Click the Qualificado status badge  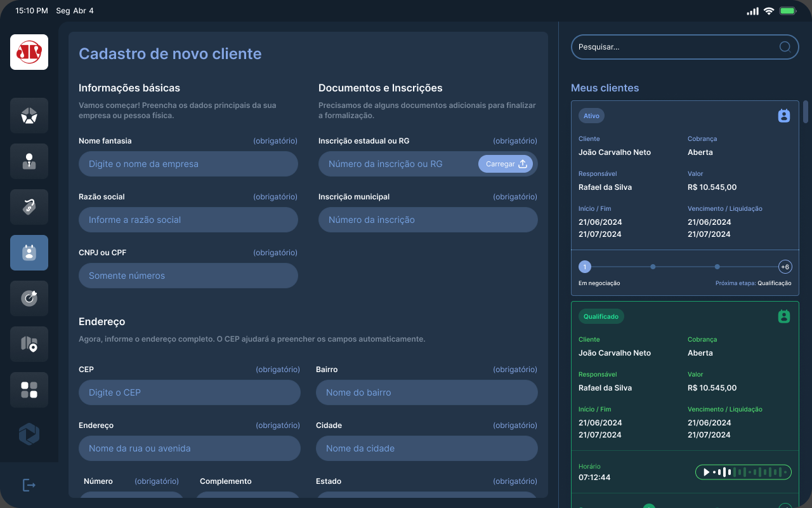pyautogui.click(x=601, y=316)
